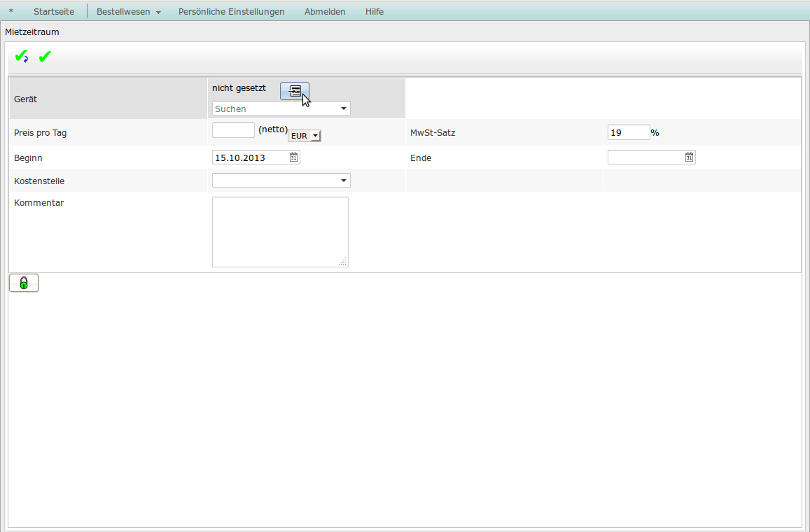Open the Hilfe menu item
This screenshot has width=810, height=532.
click(375, 12)
